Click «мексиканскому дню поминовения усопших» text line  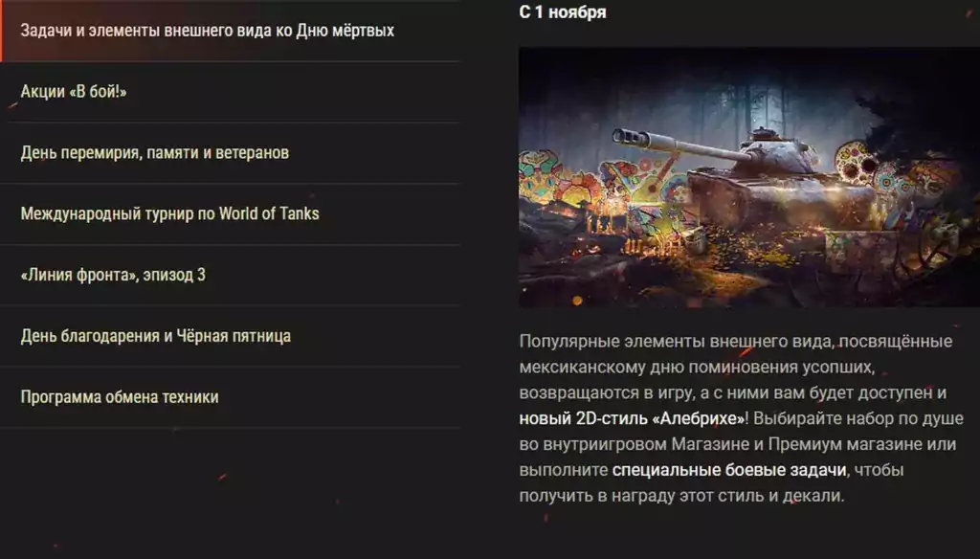click(697, 367)
